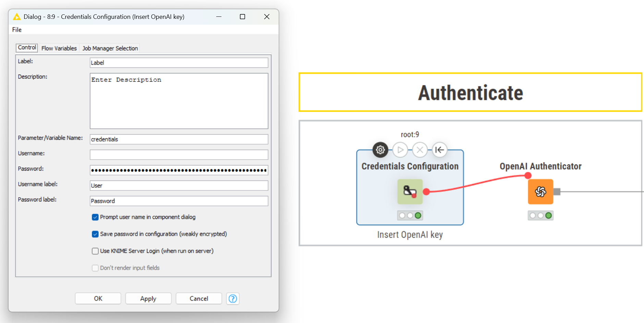Click the root:9 node ID text
The height and width of the screenshot is (323, 644).
(x=410, y=135)
